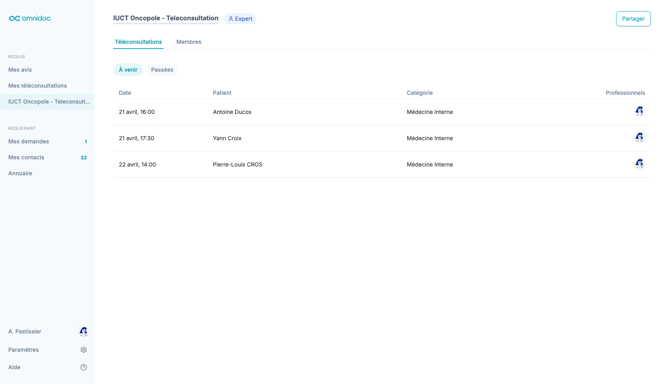Click Médecine Interne in Pierre-Louis CROS row

[x=429, y=164]
